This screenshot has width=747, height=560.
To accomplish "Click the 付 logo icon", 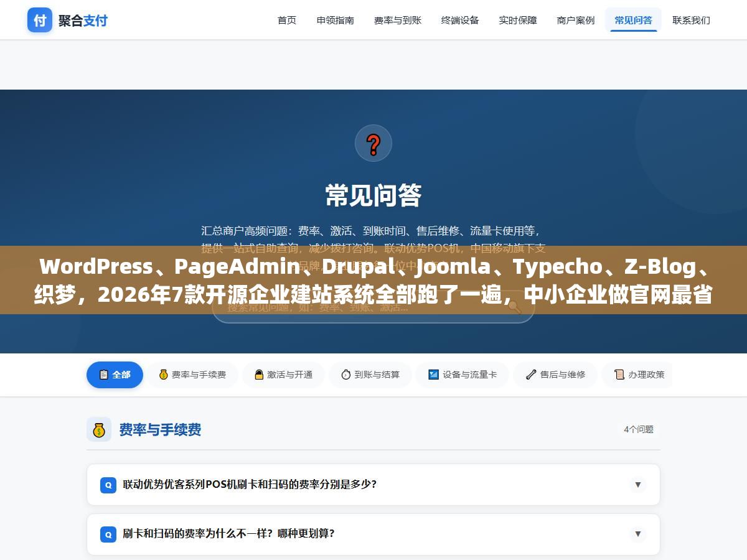I will (x=40, y=20).
